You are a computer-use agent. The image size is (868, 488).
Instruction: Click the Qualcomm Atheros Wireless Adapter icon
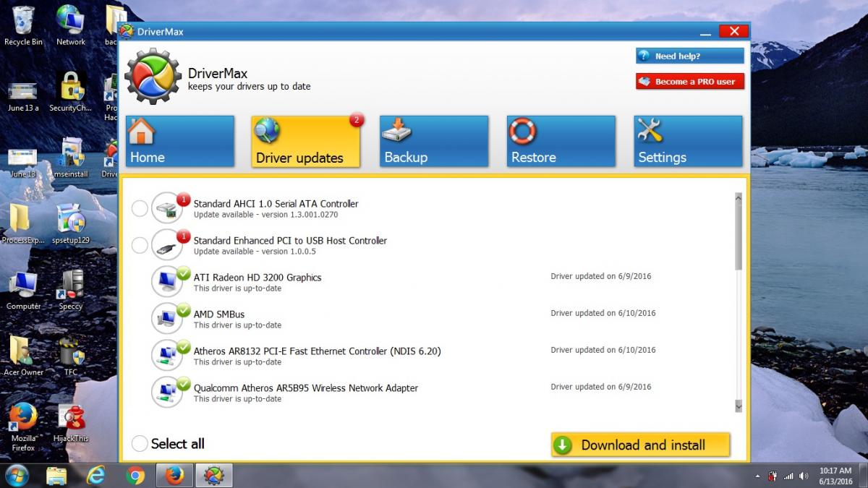coord(167,393)
